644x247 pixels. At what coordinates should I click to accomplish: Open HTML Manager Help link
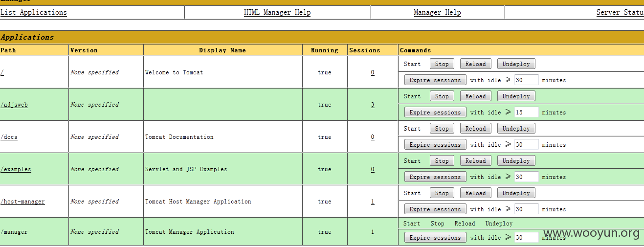[277, 12]
